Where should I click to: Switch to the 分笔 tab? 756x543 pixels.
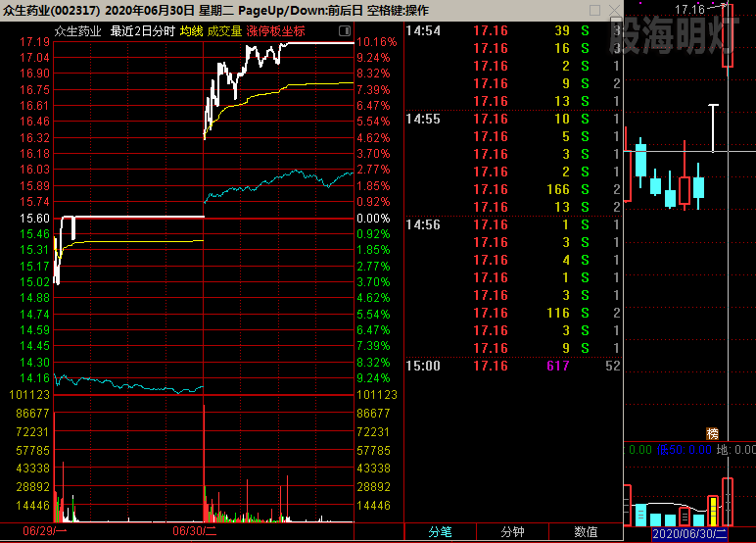(441, 532)
